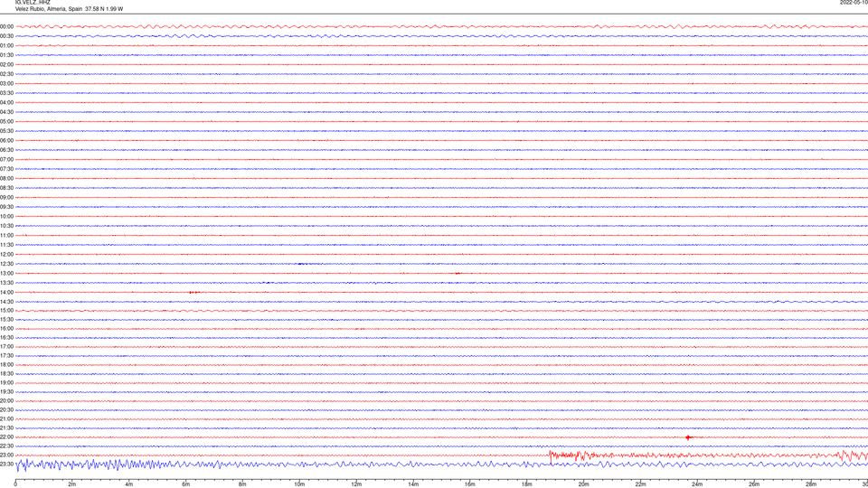Select the 13:30 time label

click(x=6, y=283)
